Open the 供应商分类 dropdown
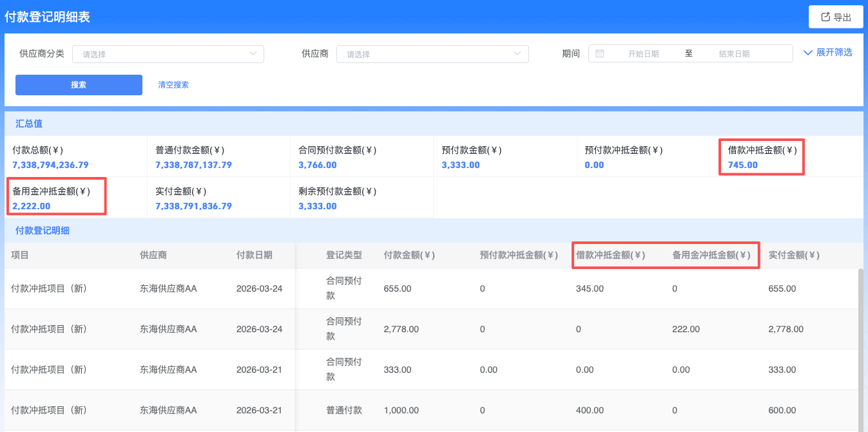The image size is (868, 432). [x=168, y=54]
